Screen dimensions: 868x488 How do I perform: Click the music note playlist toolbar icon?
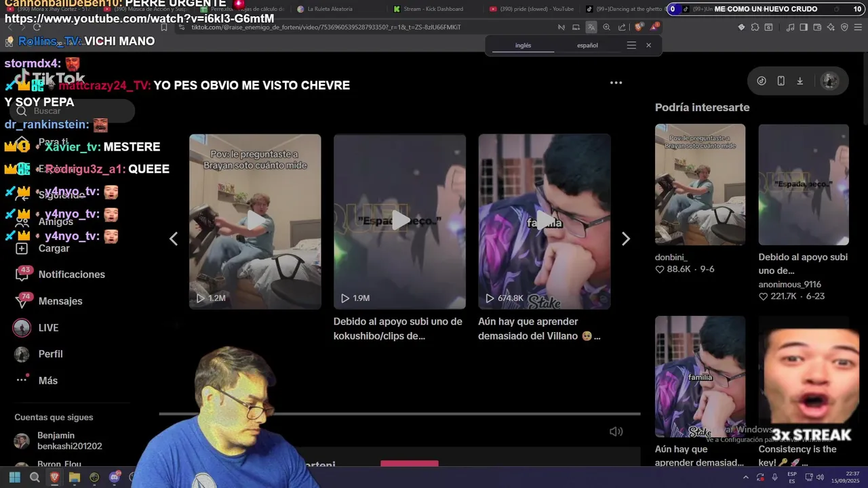coord(790,27)
